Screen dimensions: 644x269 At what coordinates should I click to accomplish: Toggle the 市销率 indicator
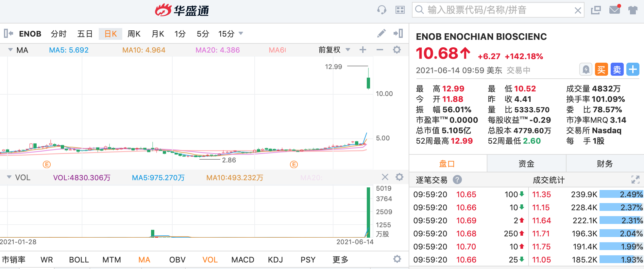tap(14, 260)
